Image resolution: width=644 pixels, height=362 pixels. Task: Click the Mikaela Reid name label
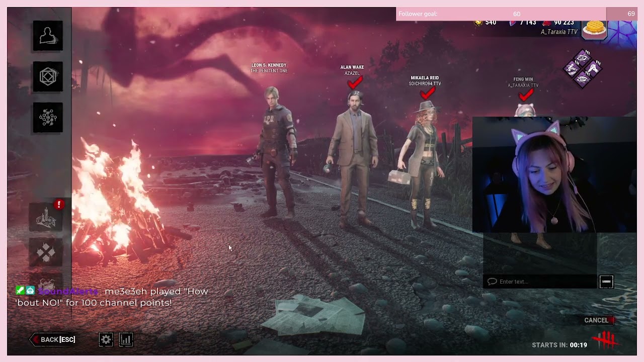pos(425,78)
